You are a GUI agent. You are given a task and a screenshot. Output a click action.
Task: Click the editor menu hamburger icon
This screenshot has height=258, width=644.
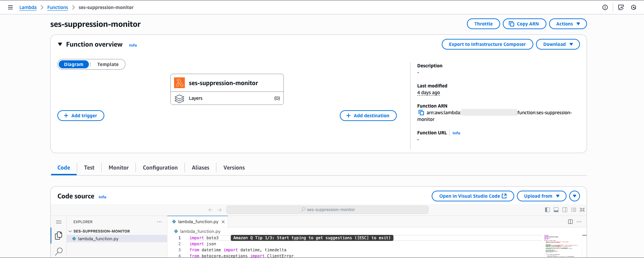(x=59, y=222)
